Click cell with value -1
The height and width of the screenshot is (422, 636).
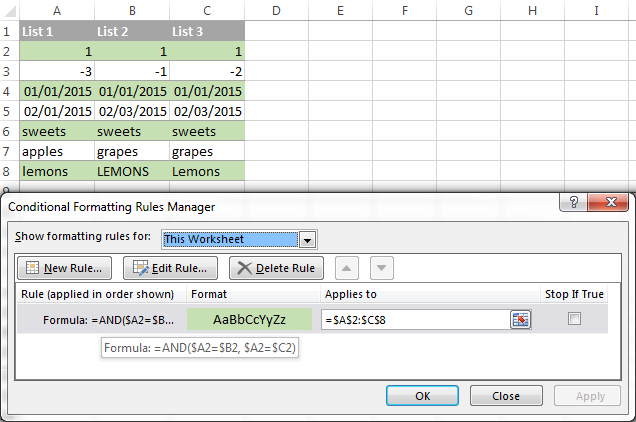(132, 71)
